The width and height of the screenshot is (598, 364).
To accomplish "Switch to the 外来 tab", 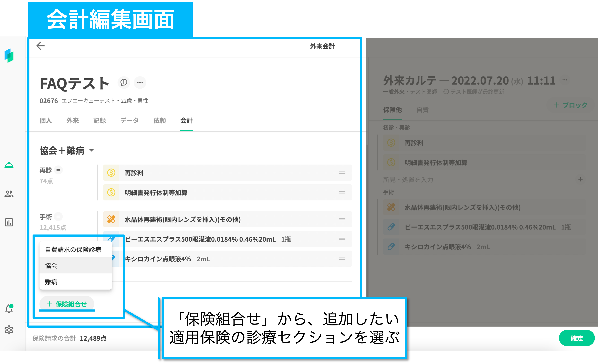I will pos(73,120).
